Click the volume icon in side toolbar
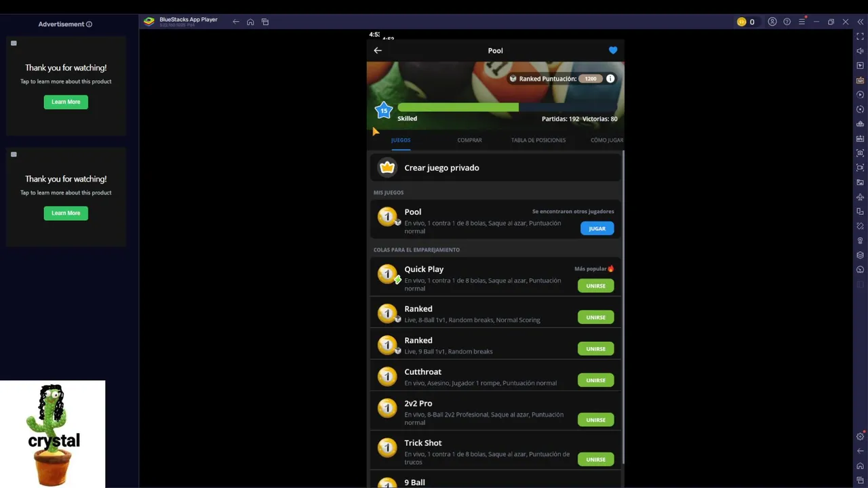The height and width of the screenshot is (488, 868). coord(861,51)
